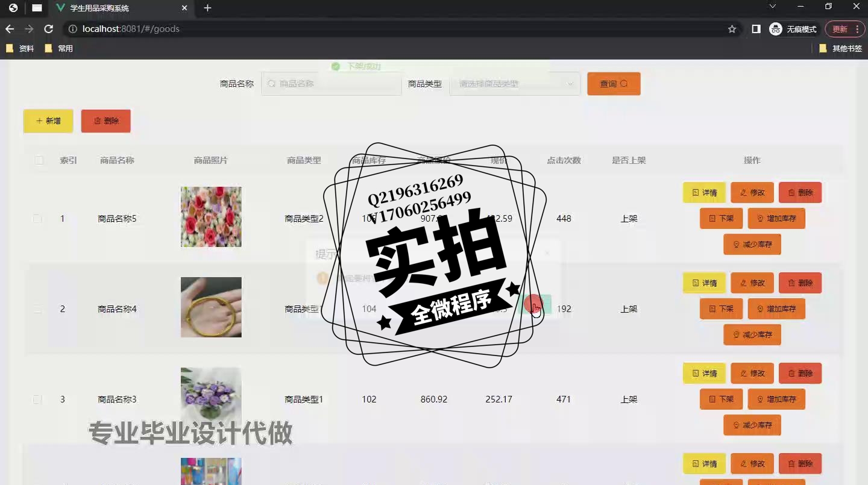
Task: Click row 删除 for 商品名称4
Action: click(800, 283)
